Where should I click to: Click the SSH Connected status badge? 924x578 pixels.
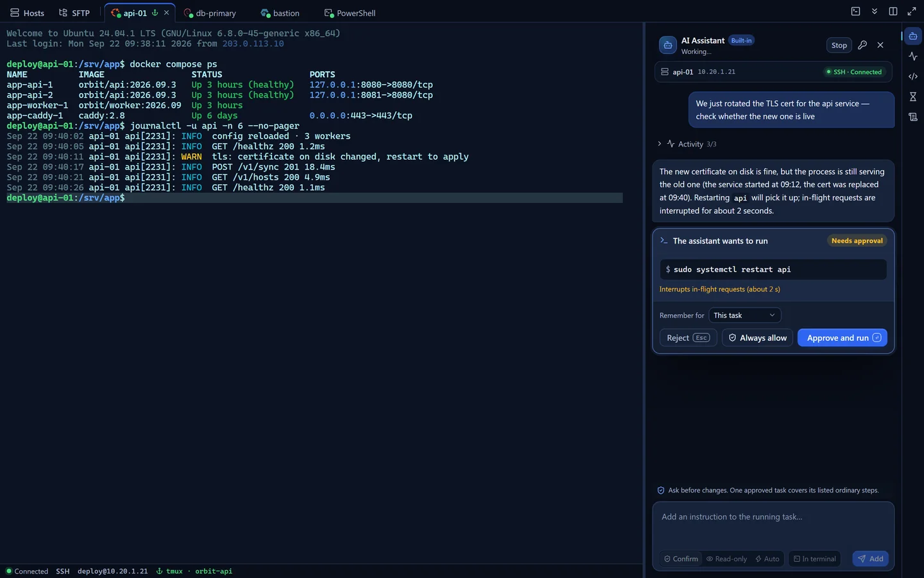pyautogui.click(x=854, y=72)
